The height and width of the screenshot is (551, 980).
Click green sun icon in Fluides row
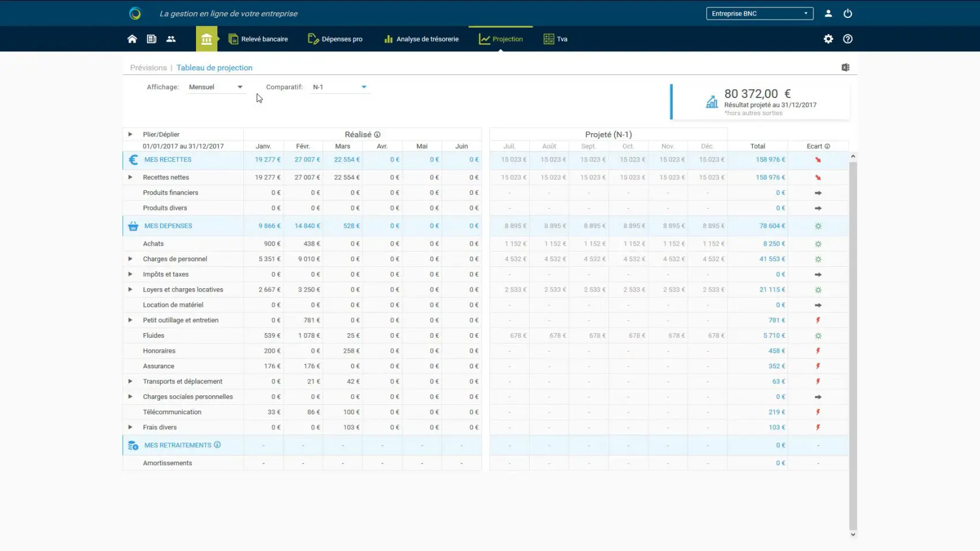pos(818,335)
